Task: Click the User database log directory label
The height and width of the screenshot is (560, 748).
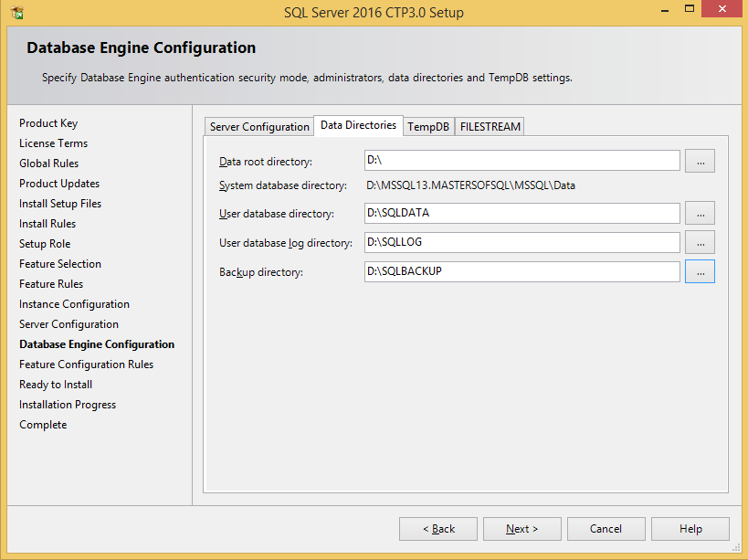Action: coord(286,243)
